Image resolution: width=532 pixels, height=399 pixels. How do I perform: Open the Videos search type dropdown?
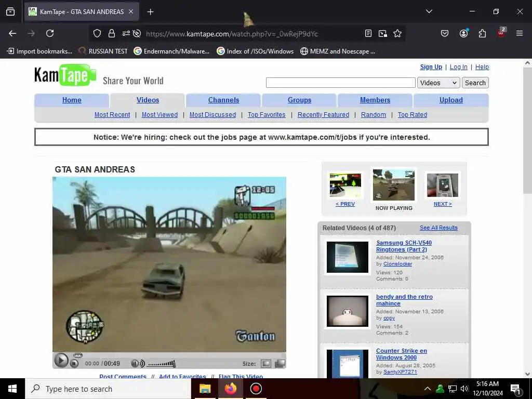438,83
